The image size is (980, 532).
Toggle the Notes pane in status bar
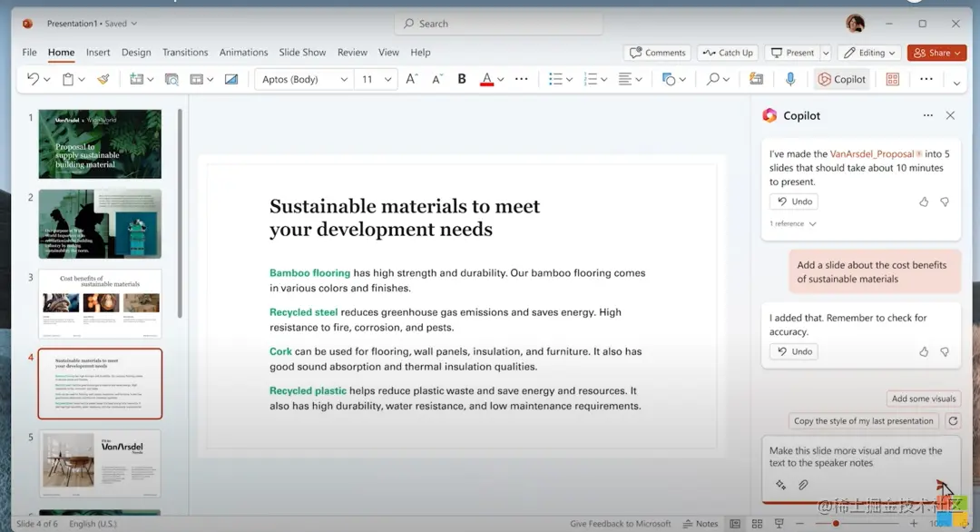700,524
